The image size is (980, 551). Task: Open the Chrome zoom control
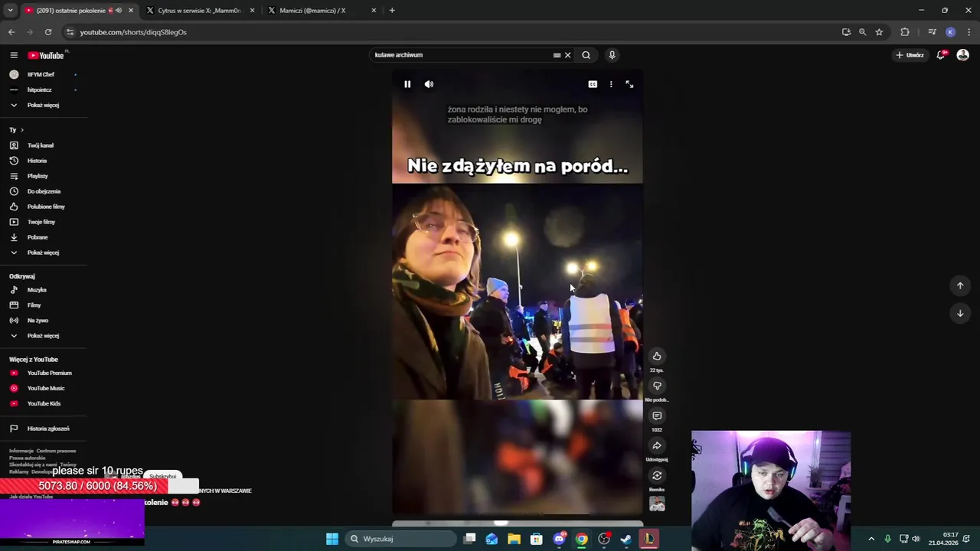(x=862, y=32)
